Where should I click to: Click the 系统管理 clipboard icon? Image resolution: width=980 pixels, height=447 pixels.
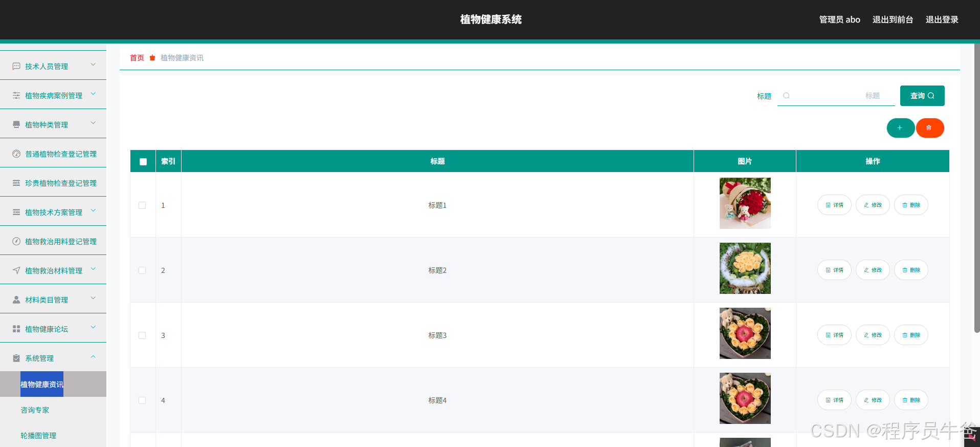16,358
